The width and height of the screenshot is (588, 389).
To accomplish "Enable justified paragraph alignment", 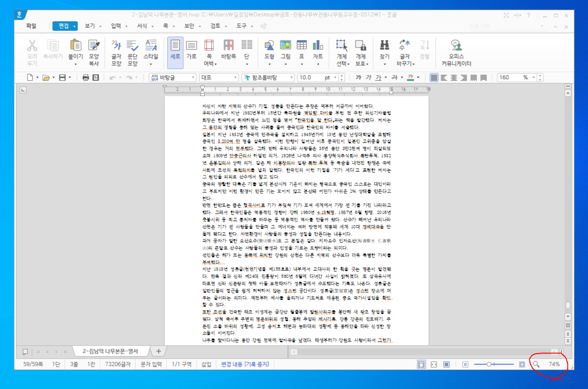I will 434,78.
